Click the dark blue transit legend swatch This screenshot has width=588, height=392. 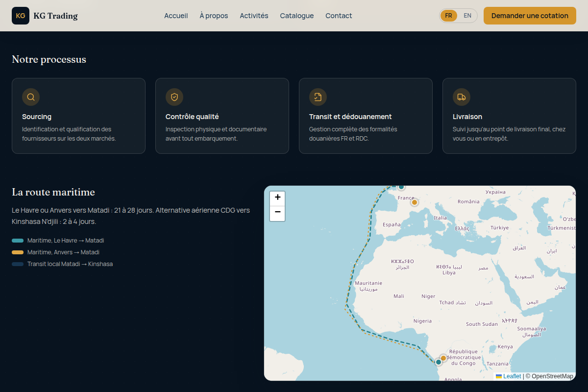pyautogui.click(x=18, y=264)
